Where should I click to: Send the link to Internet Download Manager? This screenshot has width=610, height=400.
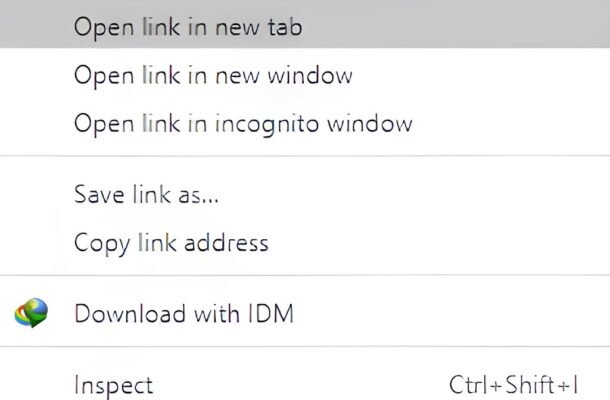click(x=184, y=314)
